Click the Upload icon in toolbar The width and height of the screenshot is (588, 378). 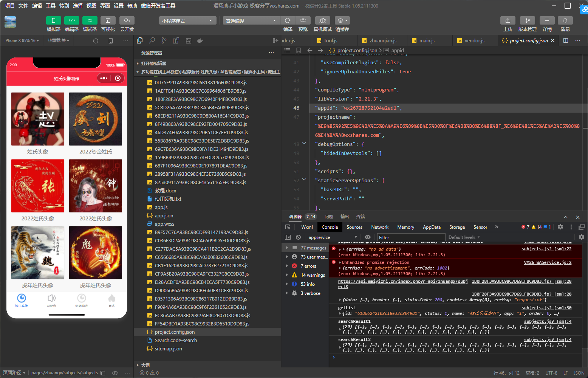(x=508, y=20)
